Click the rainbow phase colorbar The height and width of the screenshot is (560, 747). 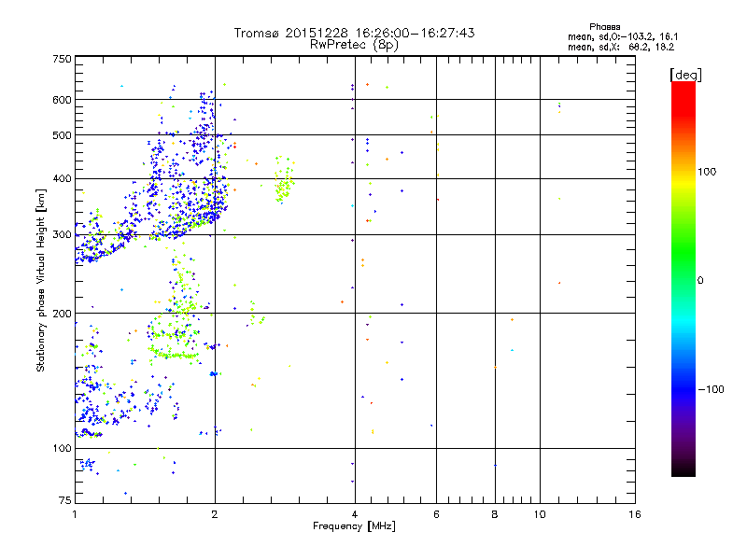(x=684, y=278)
